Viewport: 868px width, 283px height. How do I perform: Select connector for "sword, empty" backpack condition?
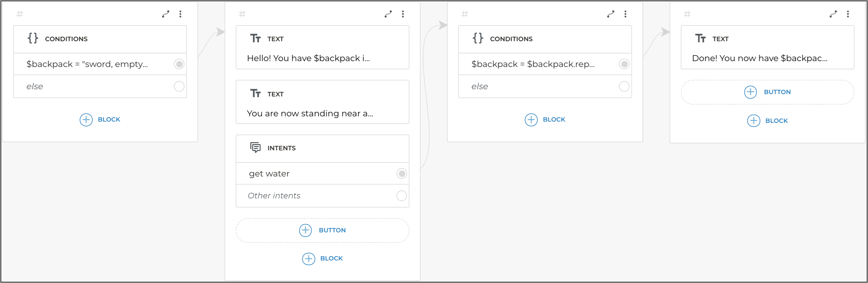pyautogui.click(x=179, y=64)
